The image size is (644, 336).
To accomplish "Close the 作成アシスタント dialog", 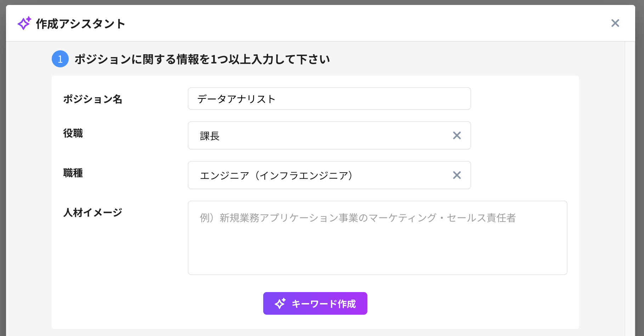I will (615, 23).
